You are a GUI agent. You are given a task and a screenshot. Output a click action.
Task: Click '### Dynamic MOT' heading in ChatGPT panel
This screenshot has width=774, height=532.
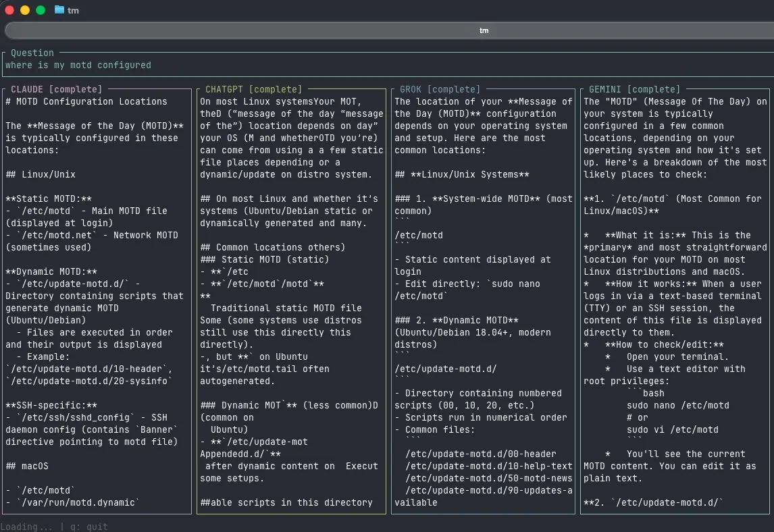(x=240, y=406)
